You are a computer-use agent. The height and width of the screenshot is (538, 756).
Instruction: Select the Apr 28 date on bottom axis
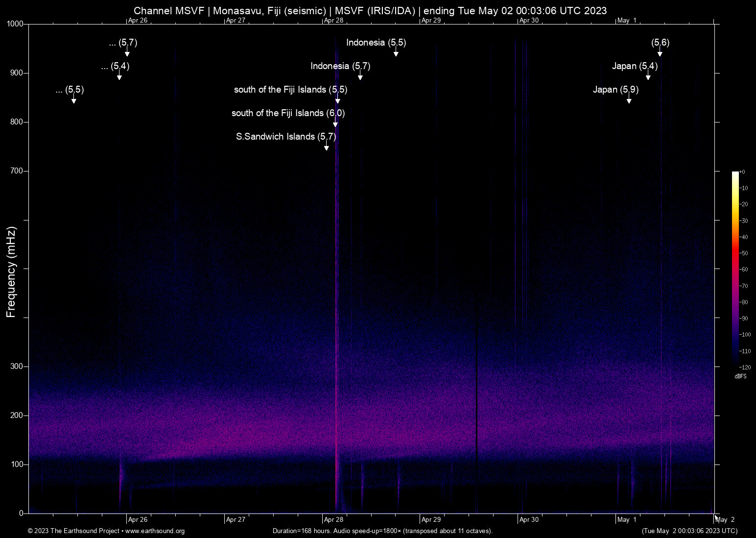point(333,519)
